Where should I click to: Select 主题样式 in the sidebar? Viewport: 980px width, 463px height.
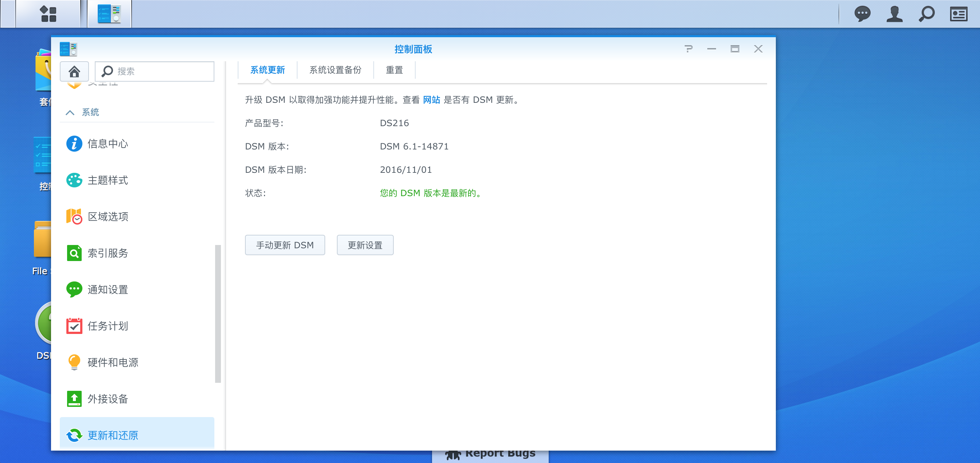[137, 180]
